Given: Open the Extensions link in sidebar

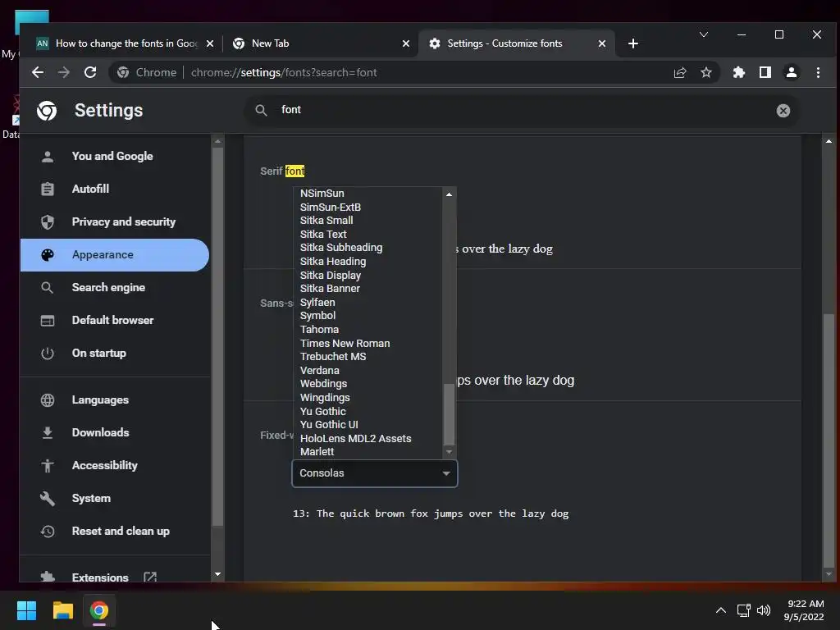Looking at the screenshot, I should pyautogui.click(x=115, y=577).
